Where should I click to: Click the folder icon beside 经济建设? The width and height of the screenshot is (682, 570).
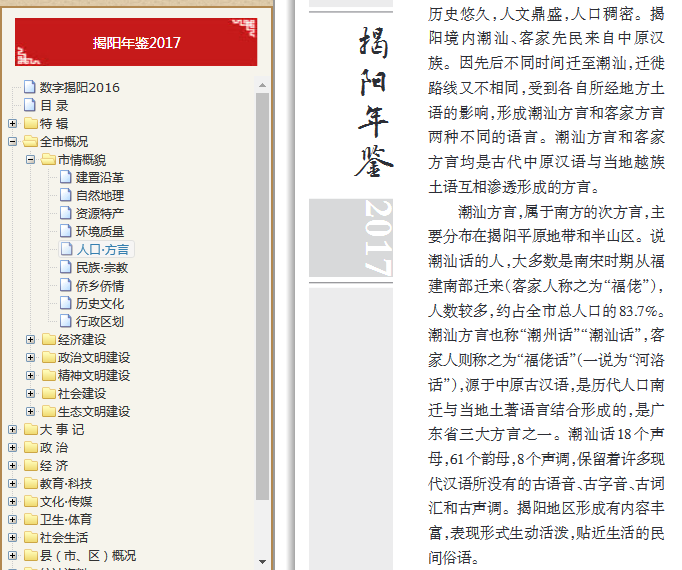click(x=49, y=339)
